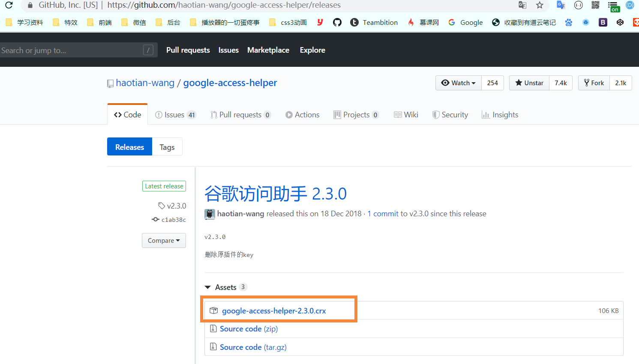This screenshot has height=364, width=639.
Task: Bookmark this page with the star icon
Action: pos(540,5)
